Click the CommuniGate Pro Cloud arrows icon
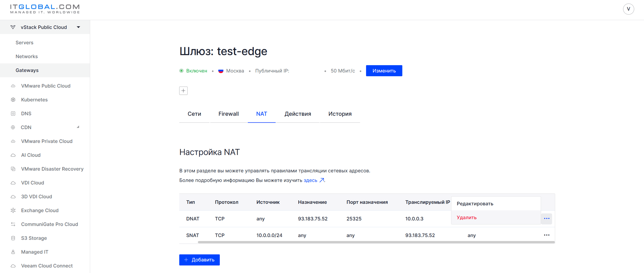This screenshot has width=644, height=273. pos(13,224)
